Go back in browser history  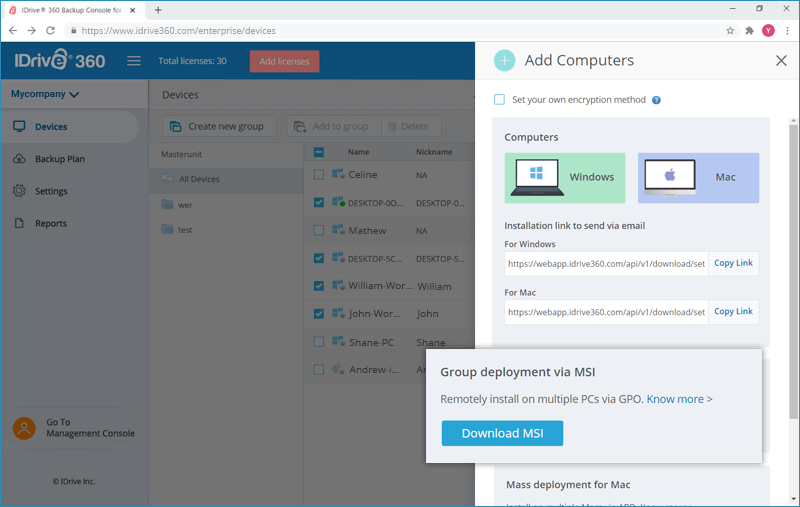click(x=13, y=31)
